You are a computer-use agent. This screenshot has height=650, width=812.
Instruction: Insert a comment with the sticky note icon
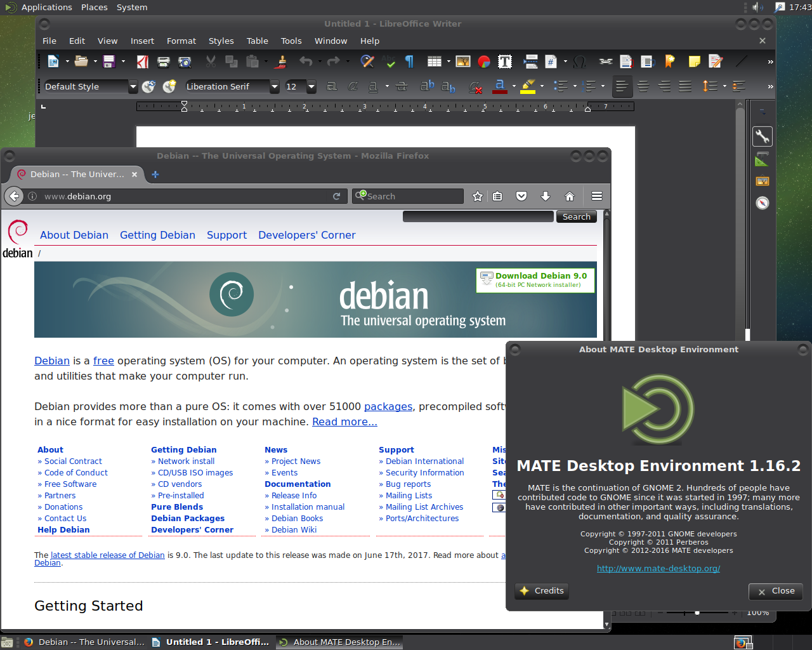[695, 62]
